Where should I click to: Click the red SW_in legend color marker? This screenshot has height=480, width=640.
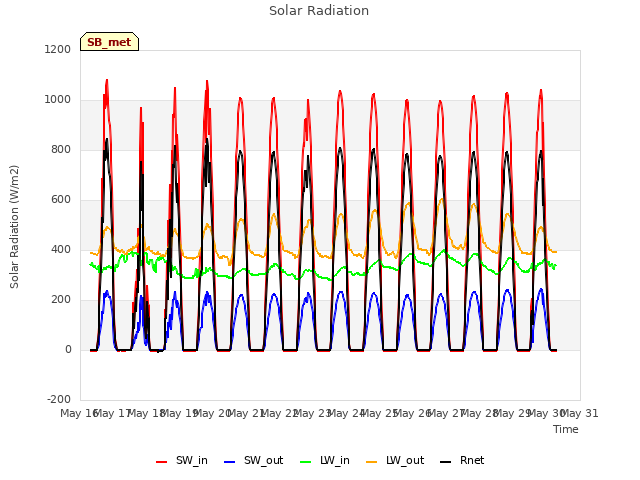click(162, 462)
